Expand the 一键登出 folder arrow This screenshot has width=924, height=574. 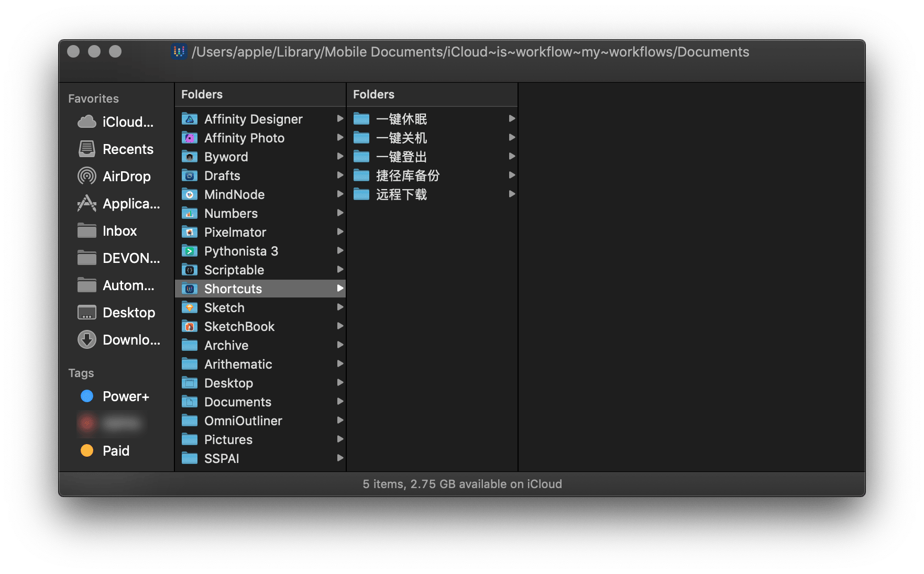512,157
